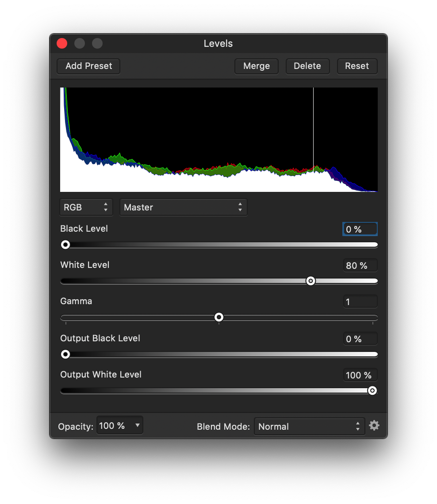Screen dimensions: 437x504
Task: Expand the Master channel dropdown
Action: 183,207
